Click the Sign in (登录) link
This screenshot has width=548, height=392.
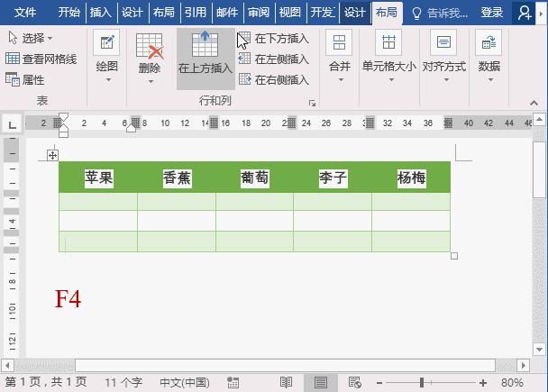coord(492,13)
